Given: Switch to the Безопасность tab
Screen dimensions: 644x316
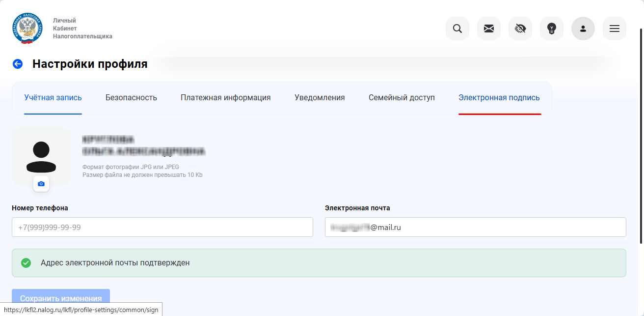Looking at the screenshot, I should [x=131, y=98].
